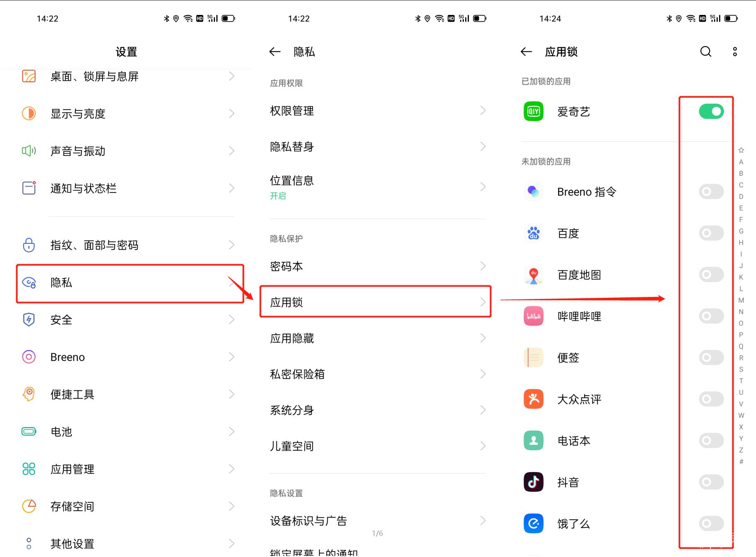Tap the Breeno 指令 app icon
This screenshot has width=756, height=557.
point(534,192)
